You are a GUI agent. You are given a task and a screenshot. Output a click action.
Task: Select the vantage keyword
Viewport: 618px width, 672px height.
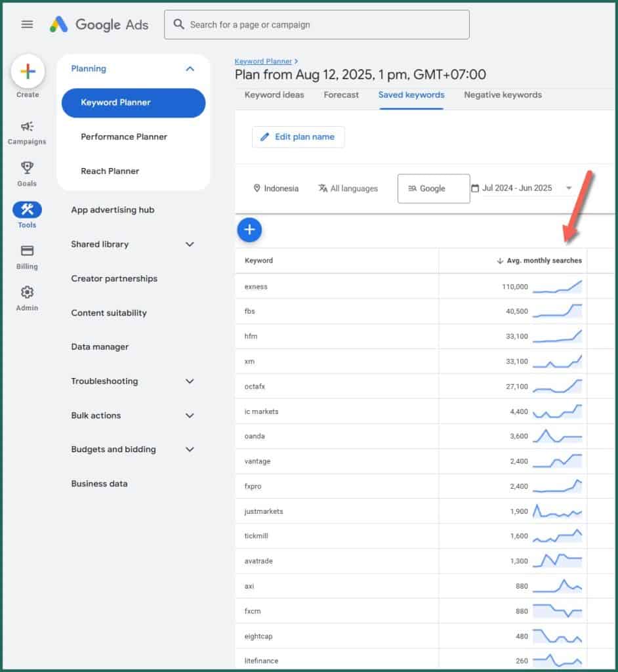pyautogui.click(x=257, y=461)
